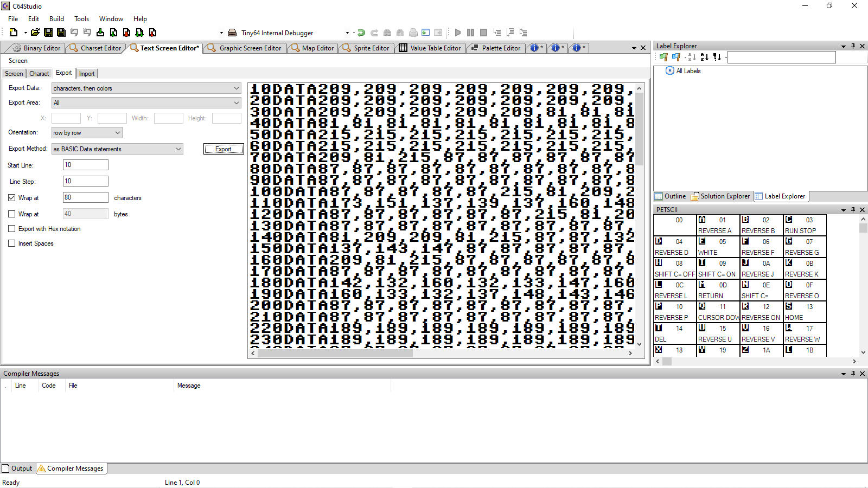
Task: Switch to the Solution Explorer panel tab
Action: coord(720,196)
